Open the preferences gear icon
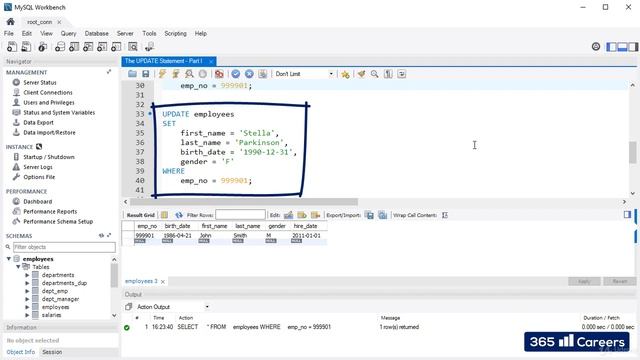640x360 pixels. pyautogui.click(x=596, y=47)
